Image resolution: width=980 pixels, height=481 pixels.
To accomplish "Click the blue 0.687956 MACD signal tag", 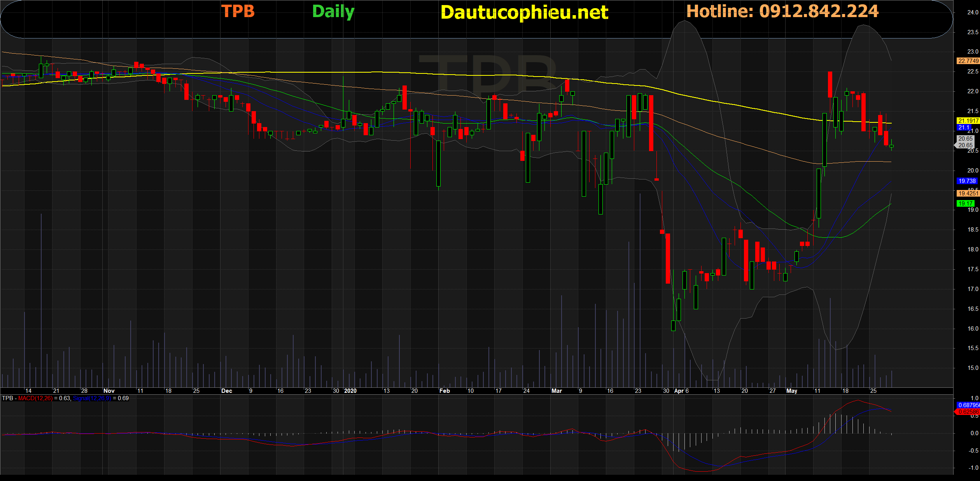I will (x=968, y=405).
